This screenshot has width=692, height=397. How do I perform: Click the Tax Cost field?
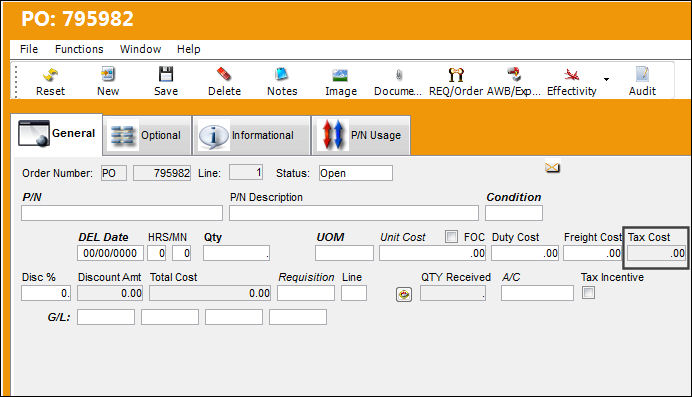coord(656,253)
